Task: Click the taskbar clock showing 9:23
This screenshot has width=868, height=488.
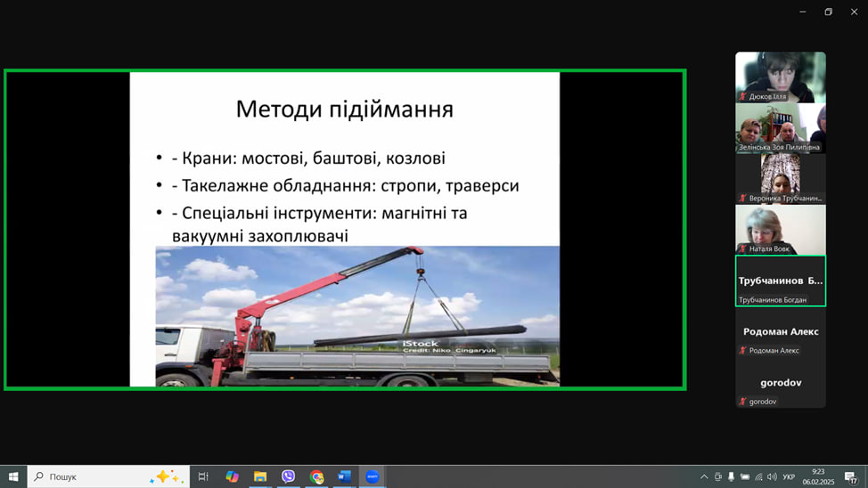Action: [817, 476]
